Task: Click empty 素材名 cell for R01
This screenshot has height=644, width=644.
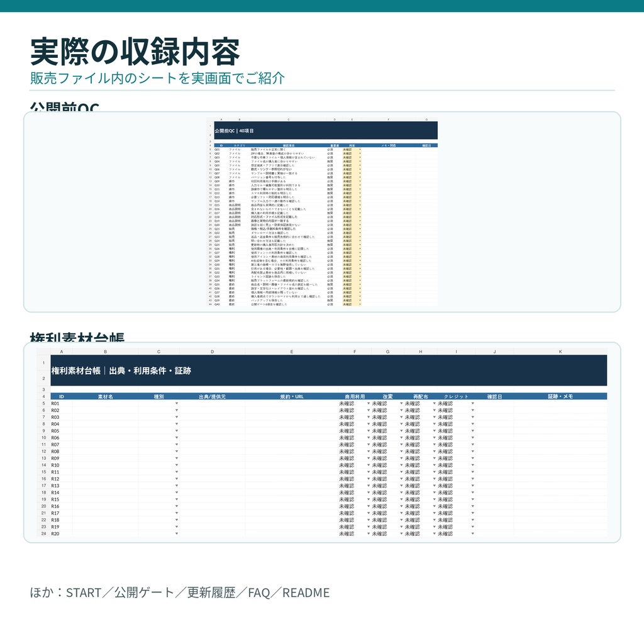Action: click(105, 403)
